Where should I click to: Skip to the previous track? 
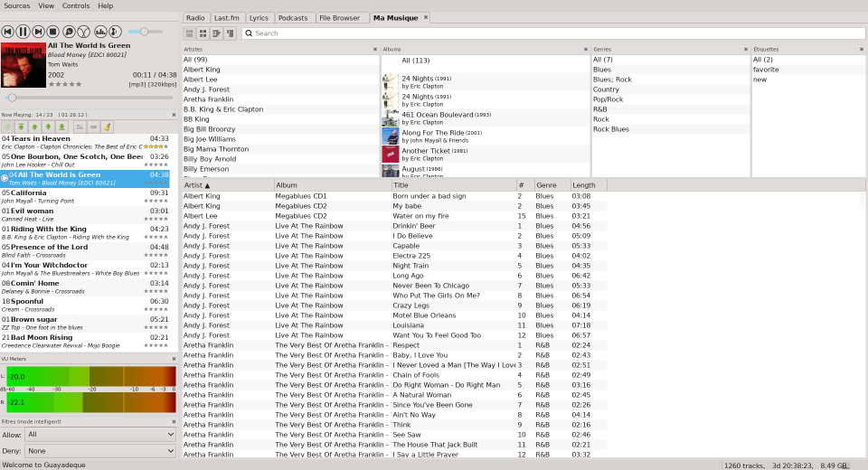[x=8, y=33]
